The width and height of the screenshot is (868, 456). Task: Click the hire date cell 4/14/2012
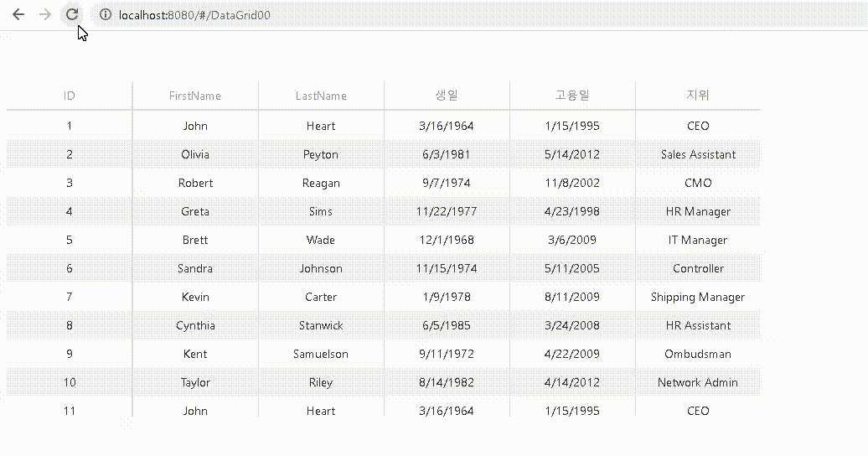tap(572, 383)
